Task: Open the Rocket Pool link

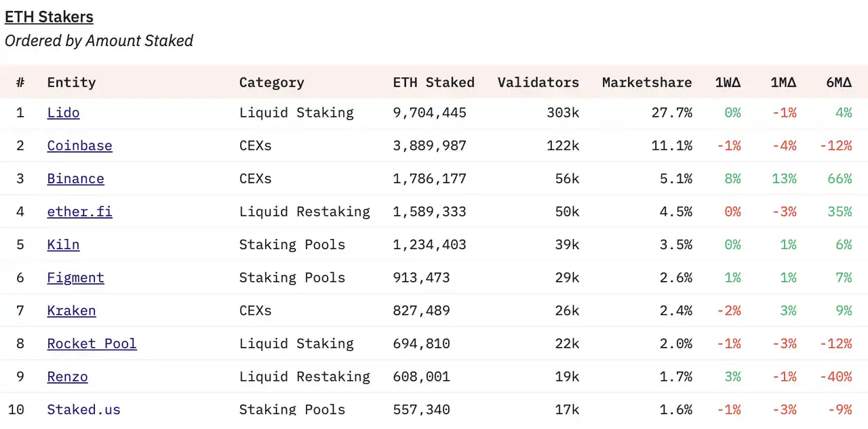Action: pos(92,344)
